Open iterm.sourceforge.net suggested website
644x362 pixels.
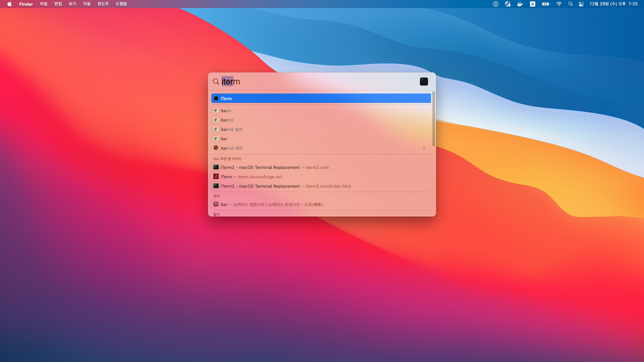(251, 177)
